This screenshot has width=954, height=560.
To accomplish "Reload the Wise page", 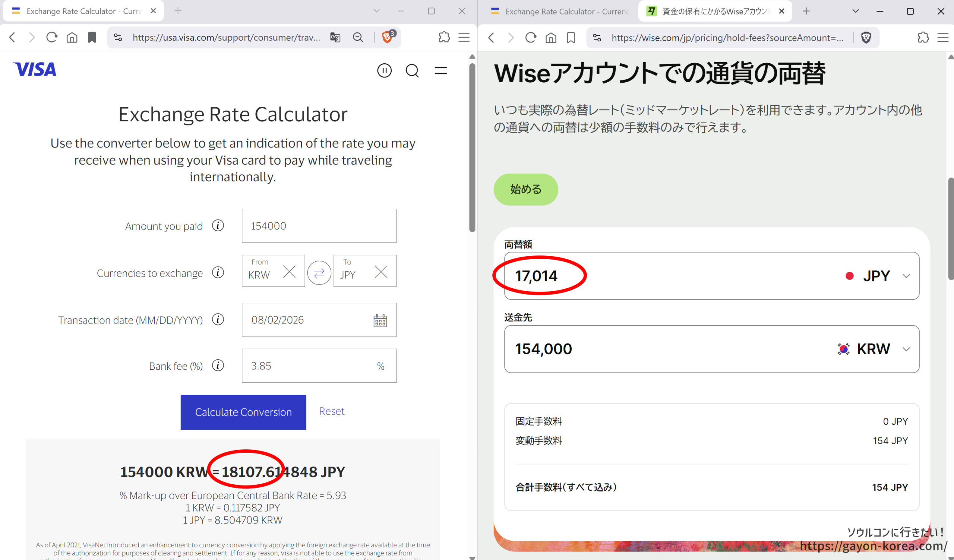I will pyautogui.click(x=531, y=38).
